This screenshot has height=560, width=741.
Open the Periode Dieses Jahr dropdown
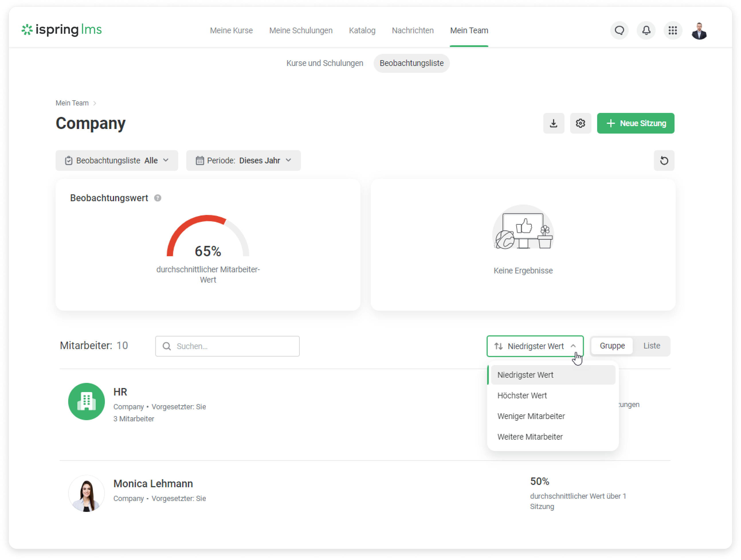(243, 160)
